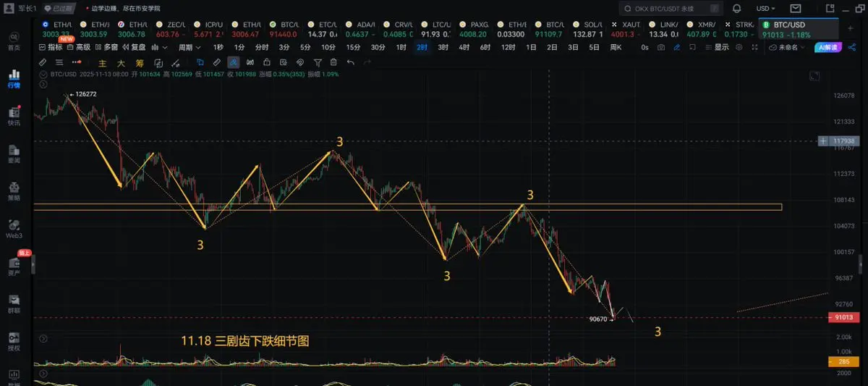The width and height of the screenshot is (868, 386).
Task: Open the mail inbox icon
Action: (x=795, y=9)
